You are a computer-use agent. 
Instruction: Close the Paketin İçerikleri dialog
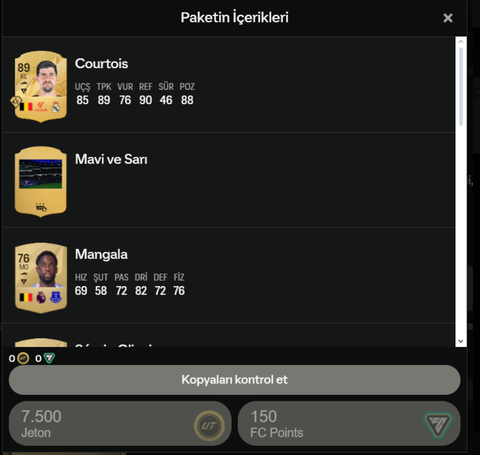pos(448,18)
